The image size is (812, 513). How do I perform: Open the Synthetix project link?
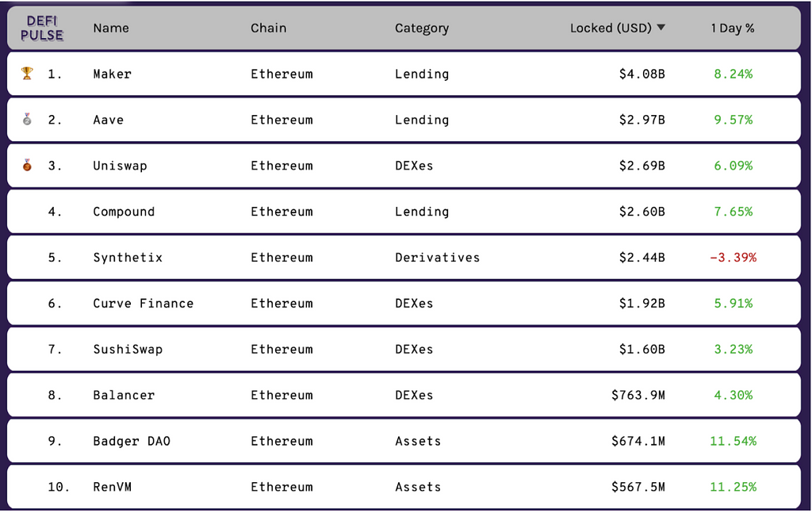click(x=128, y=258)
